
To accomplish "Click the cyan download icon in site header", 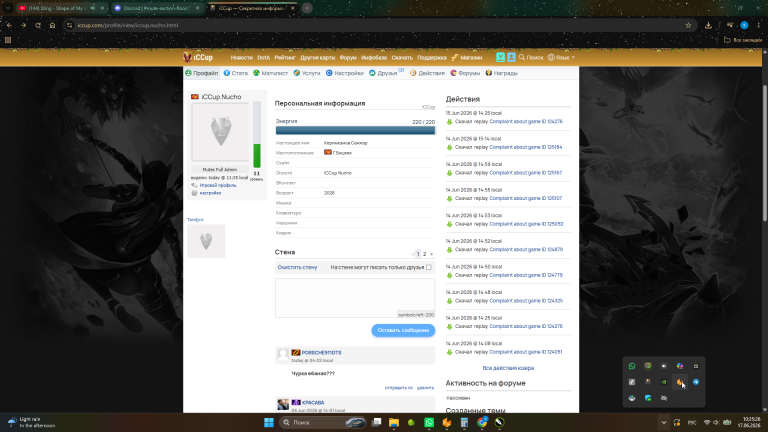I will (x=500, y=57).
